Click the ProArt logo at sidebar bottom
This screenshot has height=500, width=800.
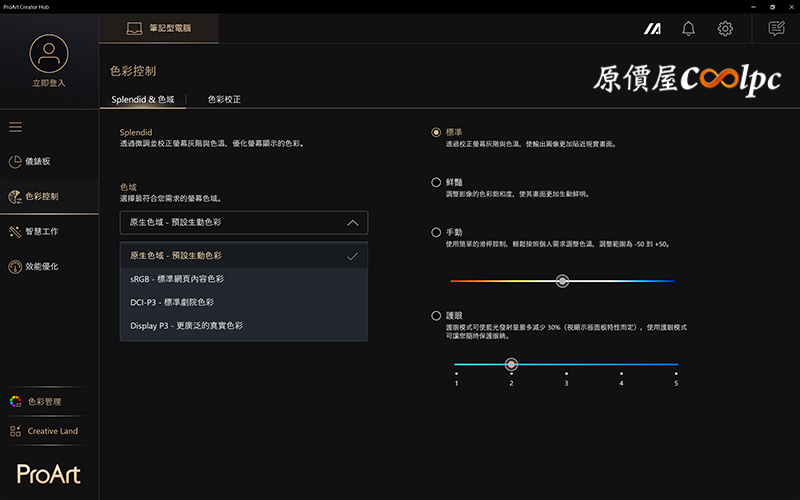(x=48, y=474)
